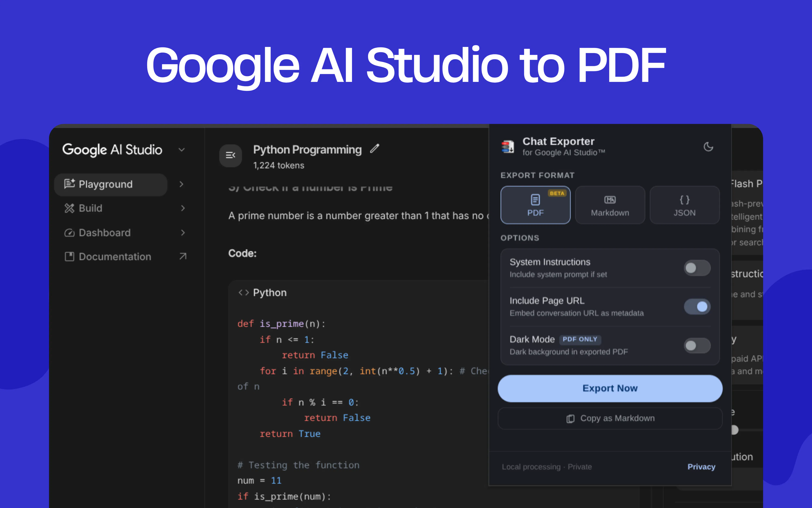Screen dimensions: 812x508
Task: Click the Dashboard gauge icon
Action: 69,232
